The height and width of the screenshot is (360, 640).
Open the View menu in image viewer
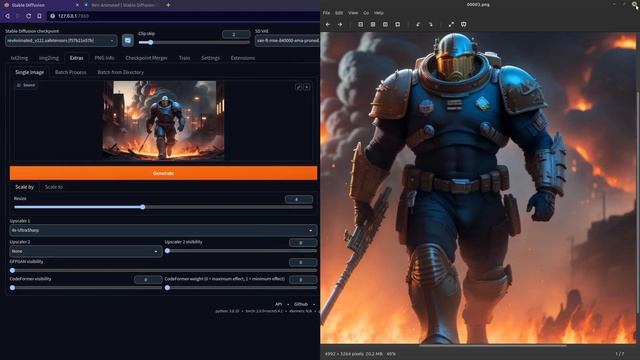(x=353, y=13)
